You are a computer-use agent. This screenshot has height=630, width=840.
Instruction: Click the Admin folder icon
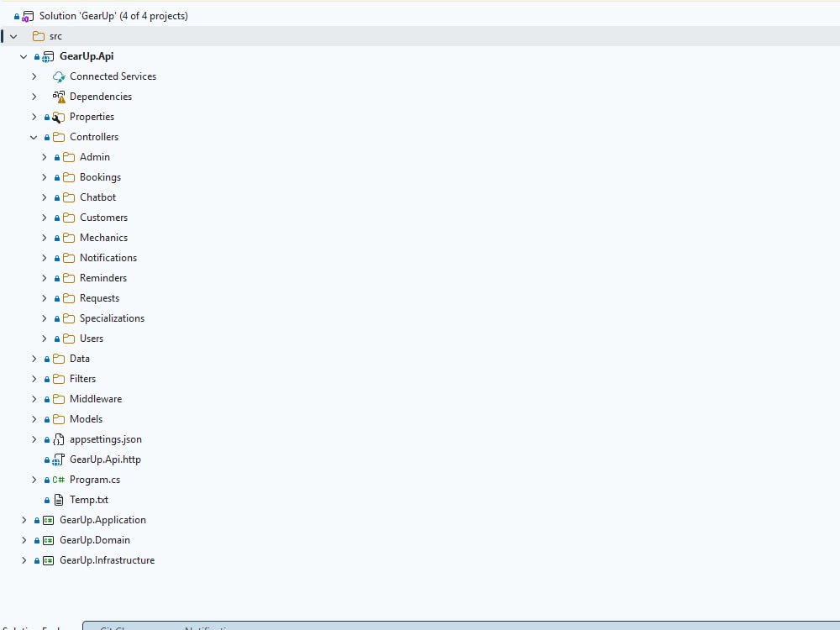pyautogui.click(x=69, y=157)
